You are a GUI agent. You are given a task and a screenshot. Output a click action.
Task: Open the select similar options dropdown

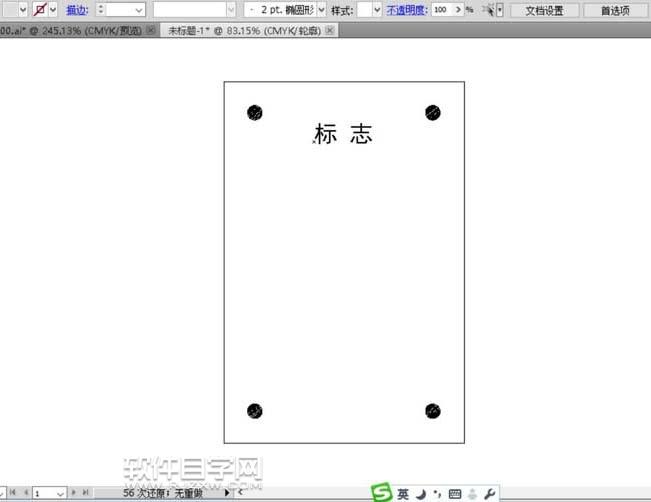tap(500, 10)
